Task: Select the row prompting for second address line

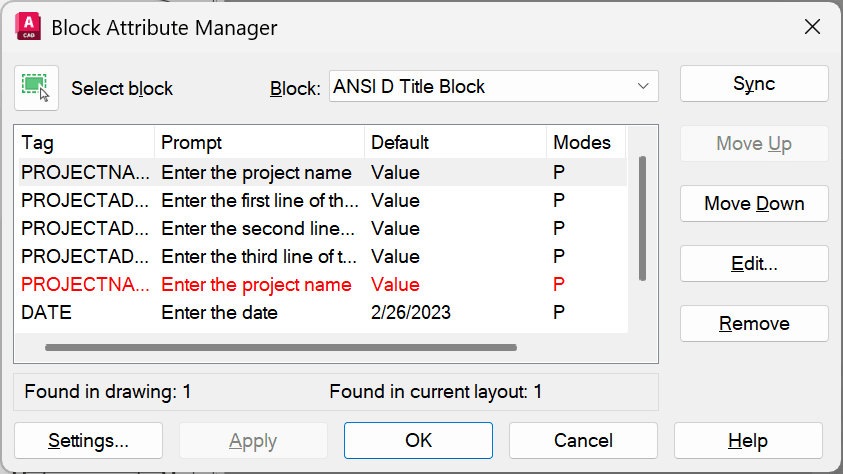Action: [323, 228]
